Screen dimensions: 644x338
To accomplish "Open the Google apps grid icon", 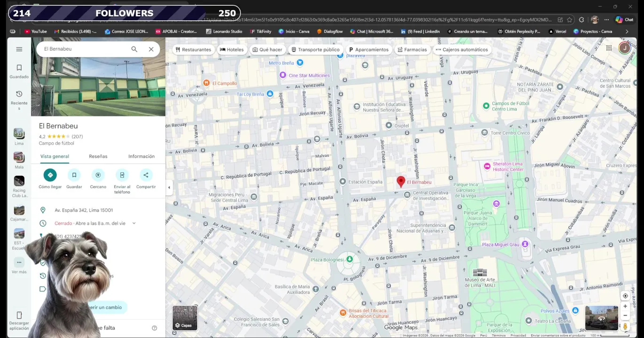I will pyautogui.click(x=609, y=48).
